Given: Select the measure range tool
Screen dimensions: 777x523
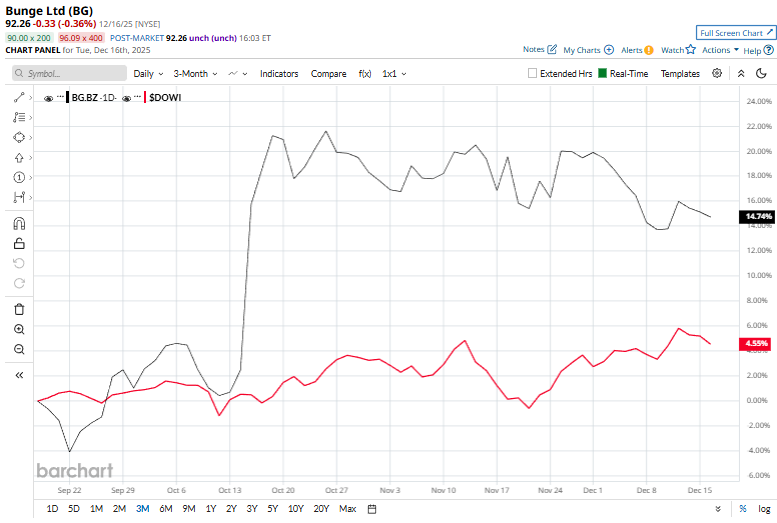Looking at the screenshot, I should [x=19, y=197].
